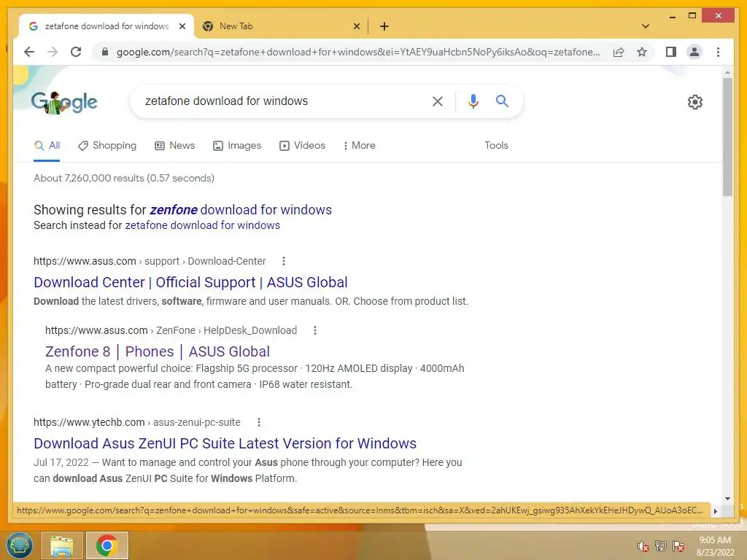Click the horizontal scroll right arrow
Viewport: 747px width, 560px height.
point(715,511)
